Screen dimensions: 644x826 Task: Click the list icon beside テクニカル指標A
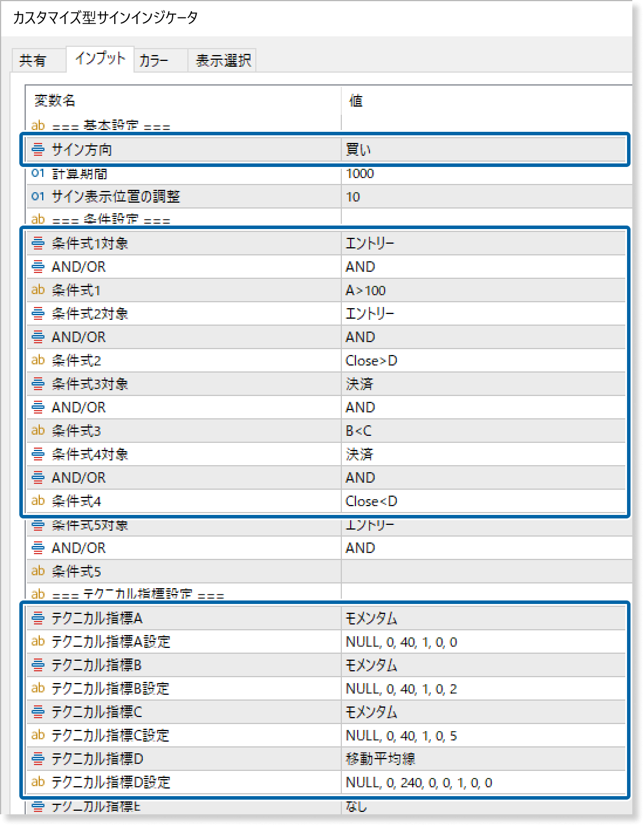pyautogui.click(x=37, y=618)
